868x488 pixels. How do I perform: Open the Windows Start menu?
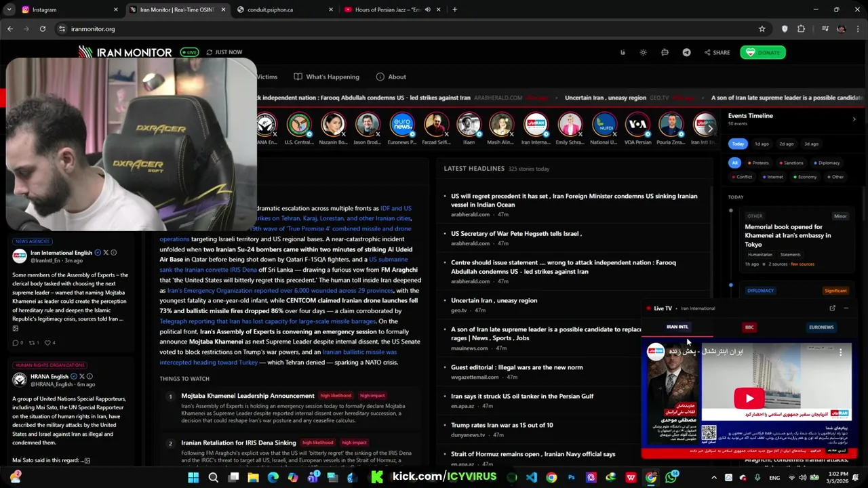(x=193, y=478)
